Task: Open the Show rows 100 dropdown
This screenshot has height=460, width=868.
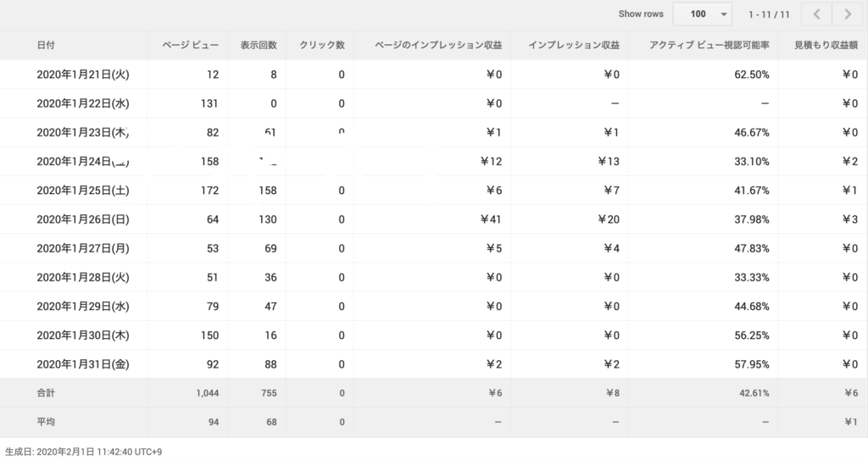Action: point(702,14)
